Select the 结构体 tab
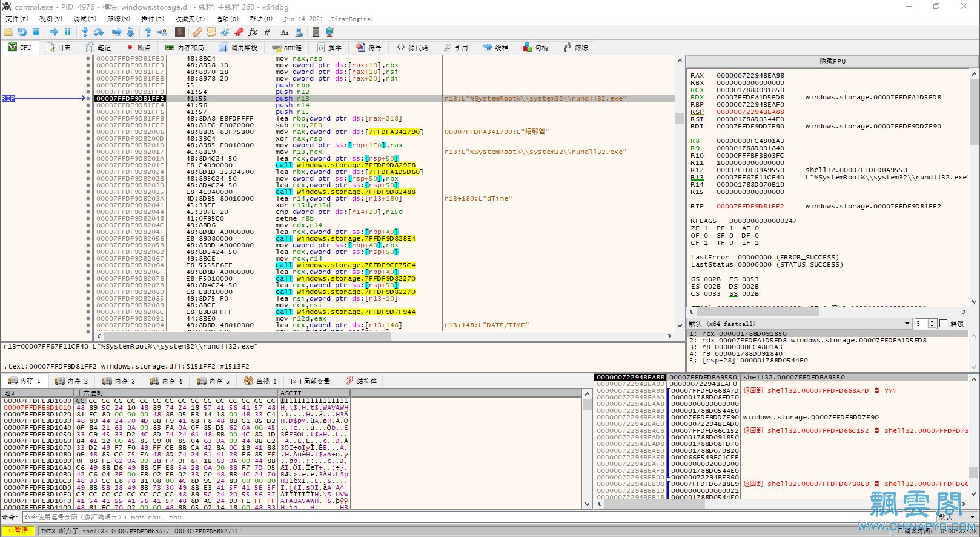The height and width of the screenshot is (537, 980). click(x=362, y=381)
